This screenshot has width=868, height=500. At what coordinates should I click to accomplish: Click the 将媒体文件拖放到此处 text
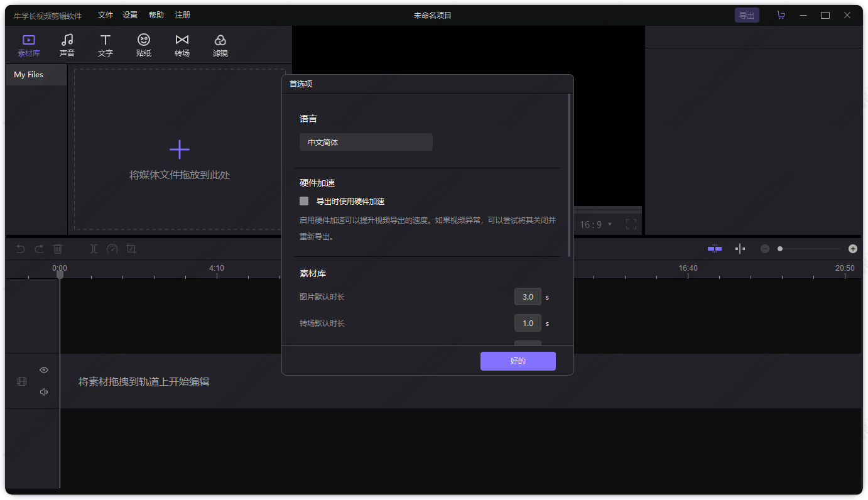click(180, 175)
